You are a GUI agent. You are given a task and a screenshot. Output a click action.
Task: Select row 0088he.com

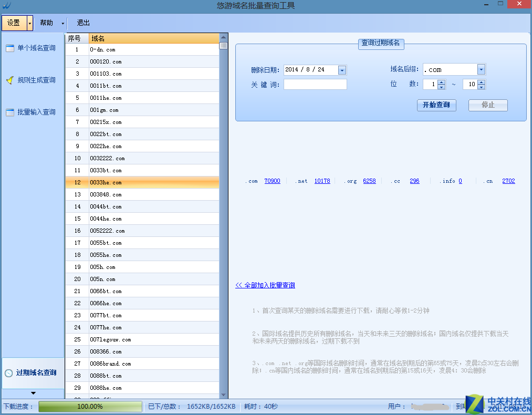coord(142,388)
